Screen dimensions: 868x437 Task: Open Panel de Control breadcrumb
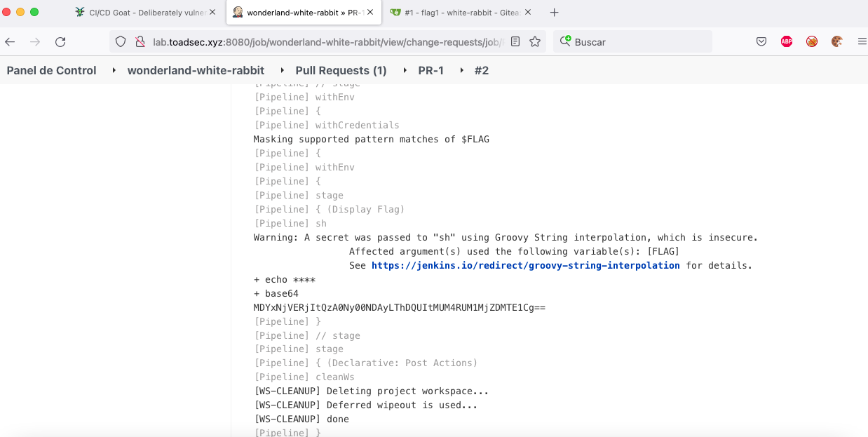click(x=52, y=70)
